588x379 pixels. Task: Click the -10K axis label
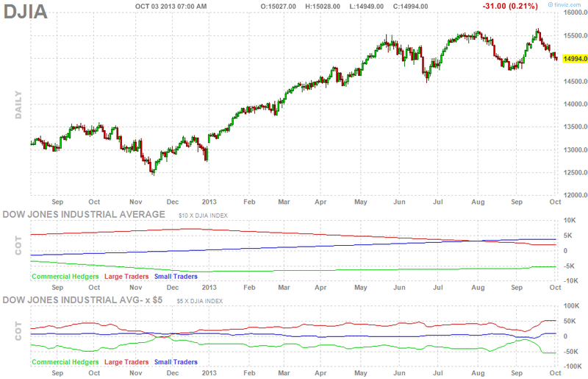click(570, 281)
